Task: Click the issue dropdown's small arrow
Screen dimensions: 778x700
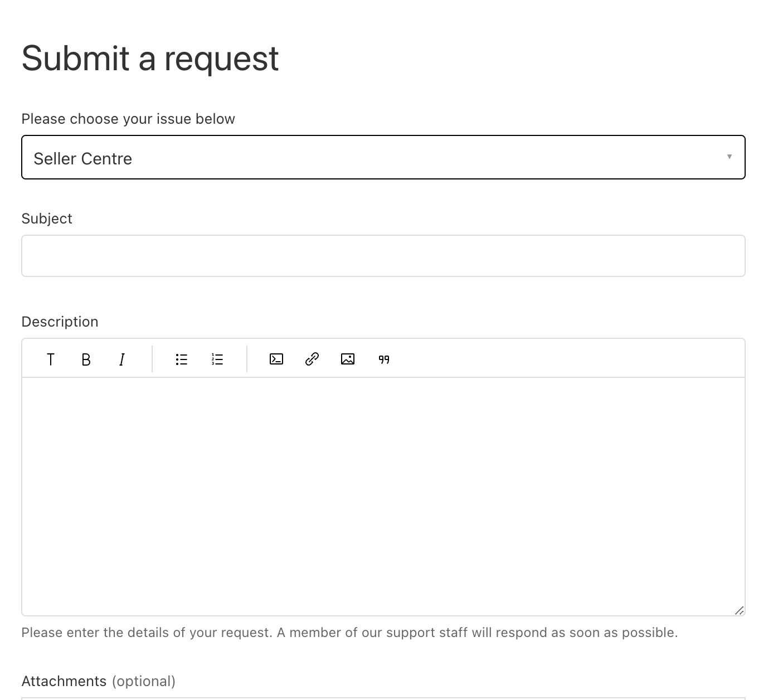Action: tap(729, 157)
